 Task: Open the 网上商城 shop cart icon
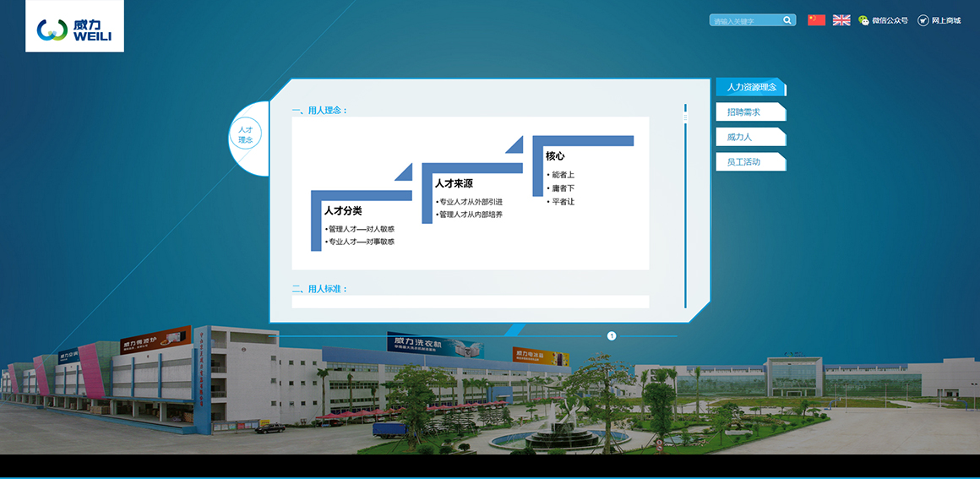(923, 20)
